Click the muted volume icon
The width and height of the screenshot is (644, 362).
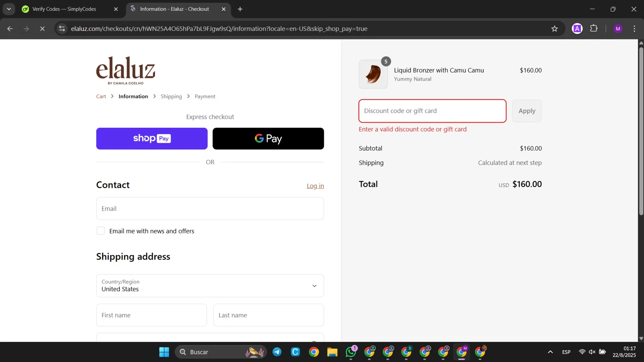click(592, 352)
